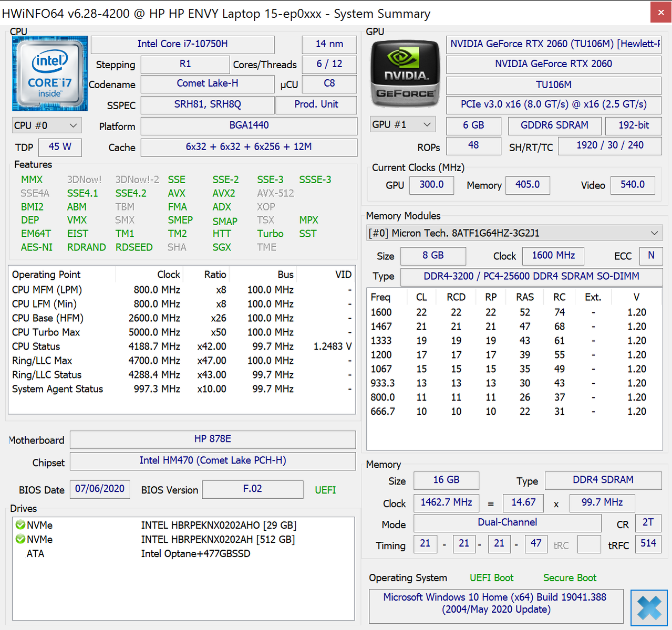Select the 1600 frequency timing row
Image resolution: width=672 pixels, height=630 pixels.
(514, 312)
